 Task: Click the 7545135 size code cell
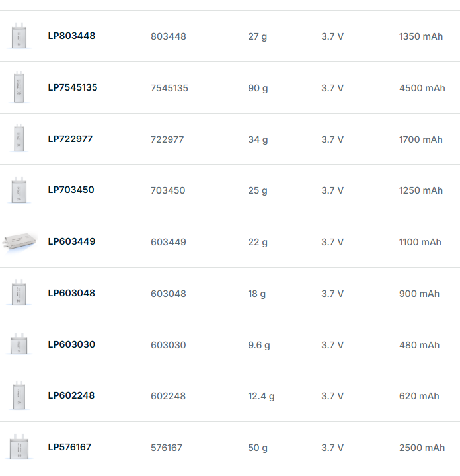[169, 88]
